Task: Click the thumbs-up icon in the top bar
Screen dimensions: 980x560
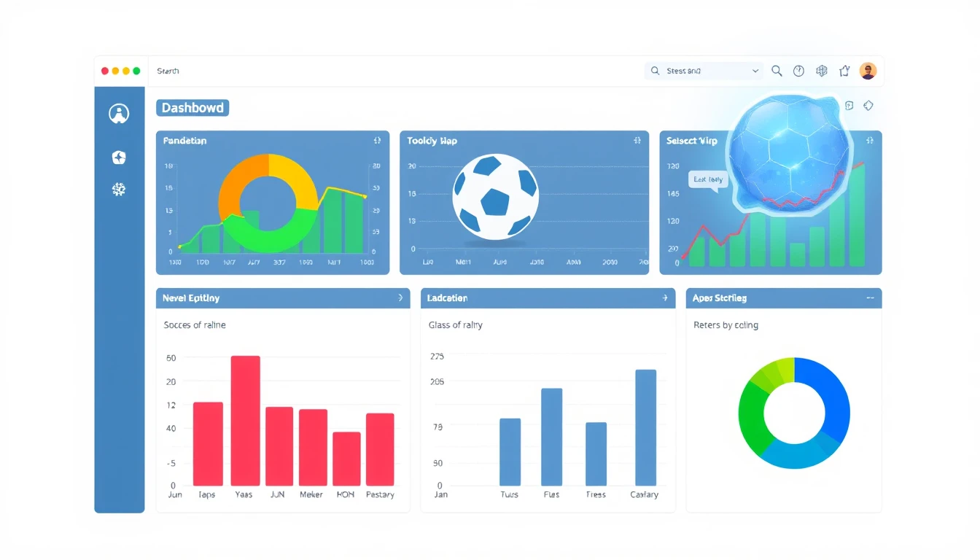Action: [x=844, y=71]
